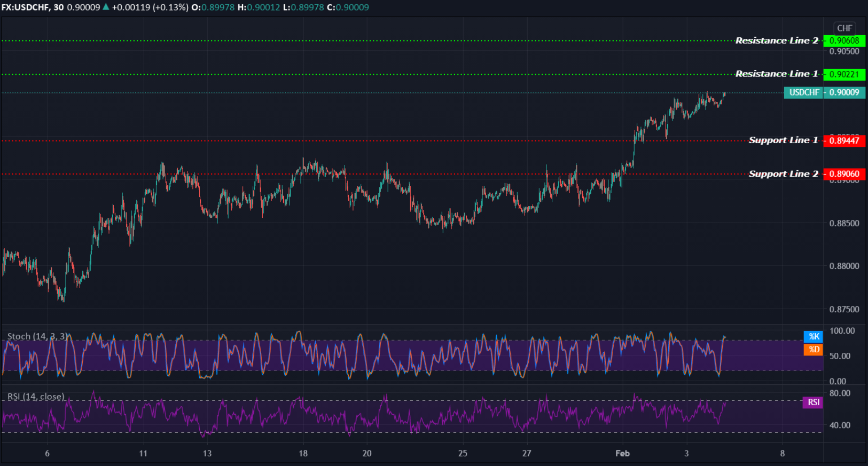Click the 27 date label on time axis

527,453
